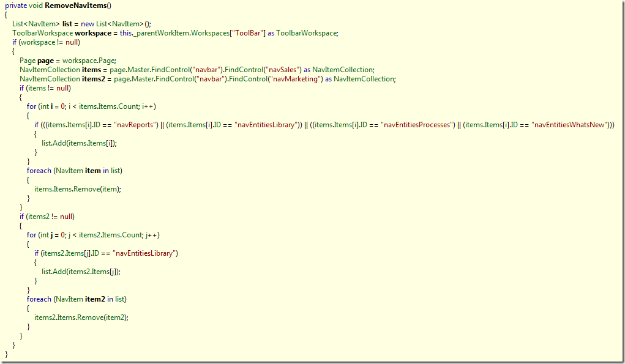Click 'workspace.Page' expression
625x364 pixels.
pos(89,61)
